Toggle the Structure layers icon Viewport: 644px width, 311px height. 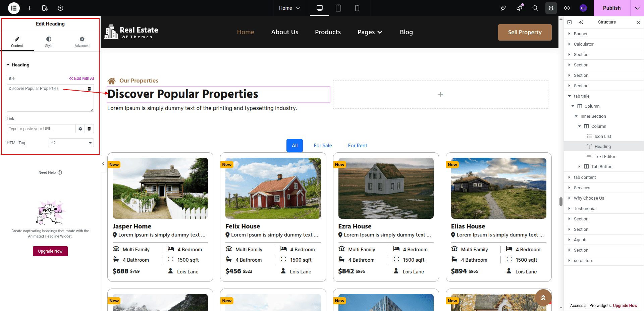(x=551, y=8)
